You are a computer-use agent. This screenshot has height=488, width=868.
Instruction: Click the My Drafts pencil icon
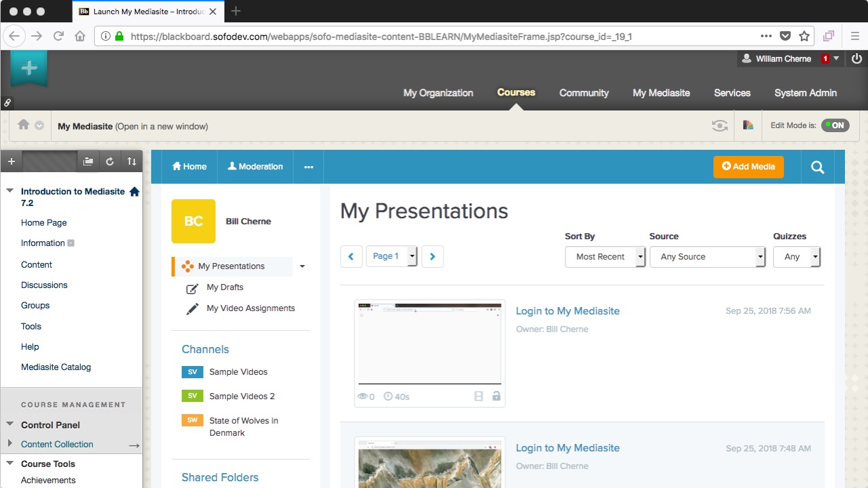coord(193,288)
